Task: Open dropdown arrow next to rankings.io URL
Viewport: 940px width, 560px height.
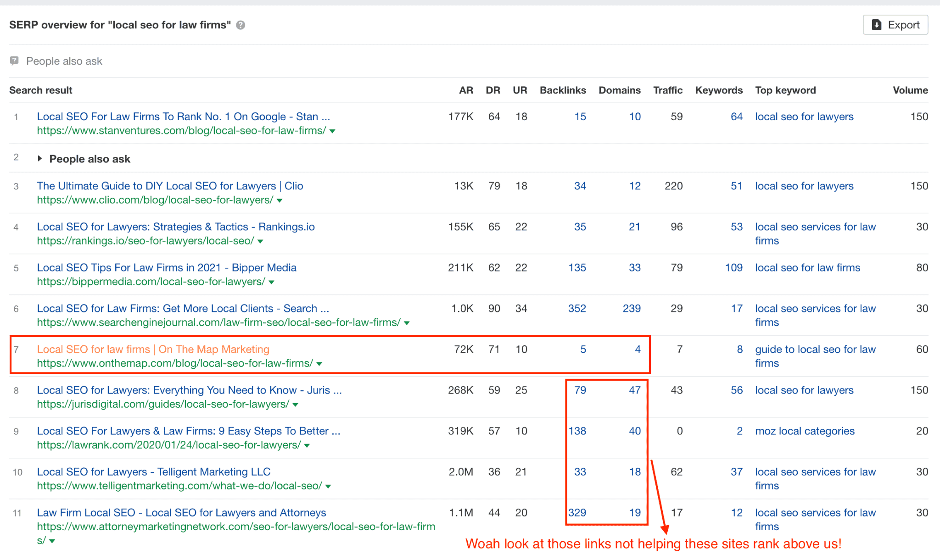Action: [x=260, y=241]
